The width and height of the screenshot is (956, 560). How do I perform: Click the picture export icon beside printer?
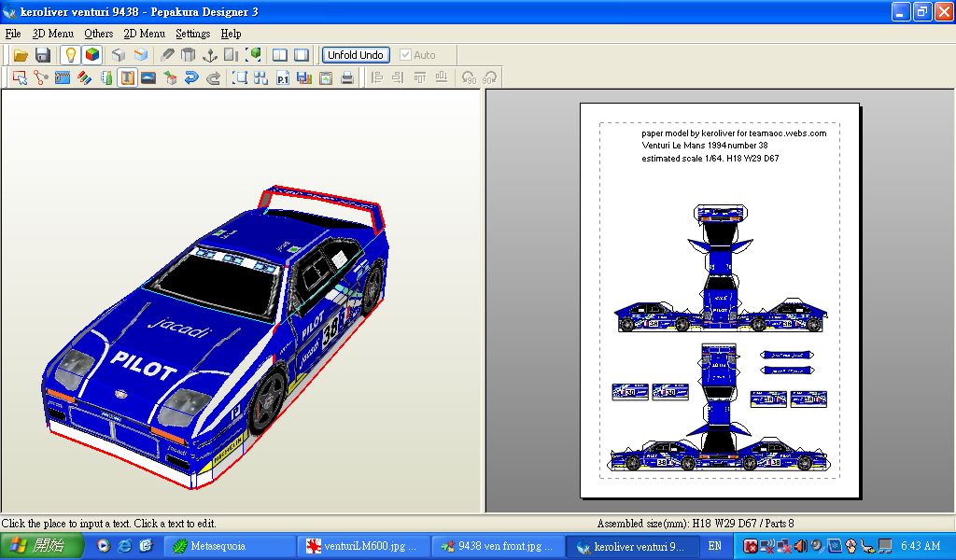coord(326,78)
